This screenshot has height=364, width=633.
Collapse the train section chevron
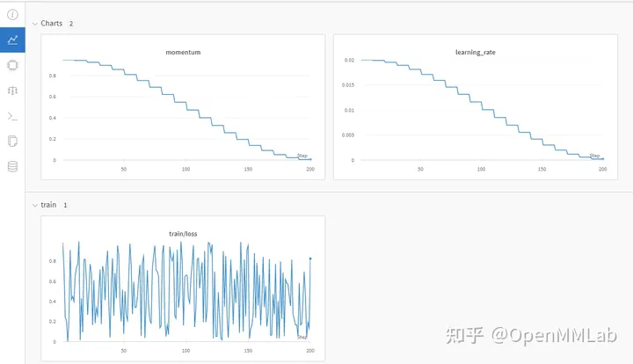[34, 205]
